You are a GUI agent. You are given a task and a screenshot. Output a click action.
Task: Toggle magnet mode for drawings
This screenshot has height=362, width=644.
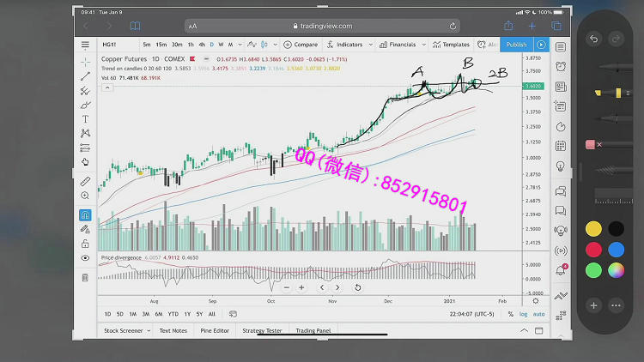[85, 215]
